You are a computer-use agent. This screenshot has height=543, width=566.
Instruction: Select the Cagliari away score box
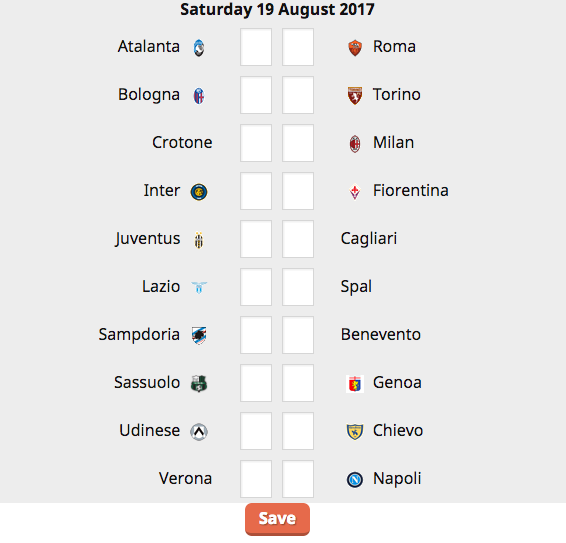(298, 239)
